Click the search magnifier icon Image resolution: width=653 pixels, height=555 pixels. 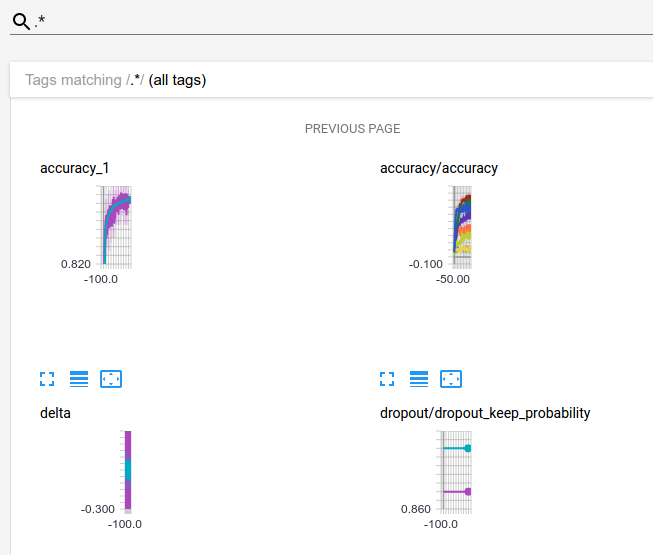(21, 21)
